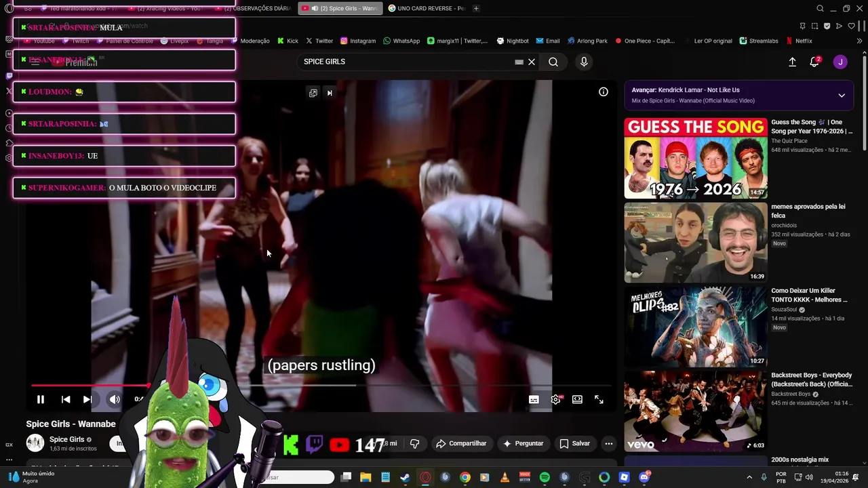The width and height of the screenshot is (868, 488).
Task: Toggle subtitles/closed captions in player
Action: (x=534, y=400)
